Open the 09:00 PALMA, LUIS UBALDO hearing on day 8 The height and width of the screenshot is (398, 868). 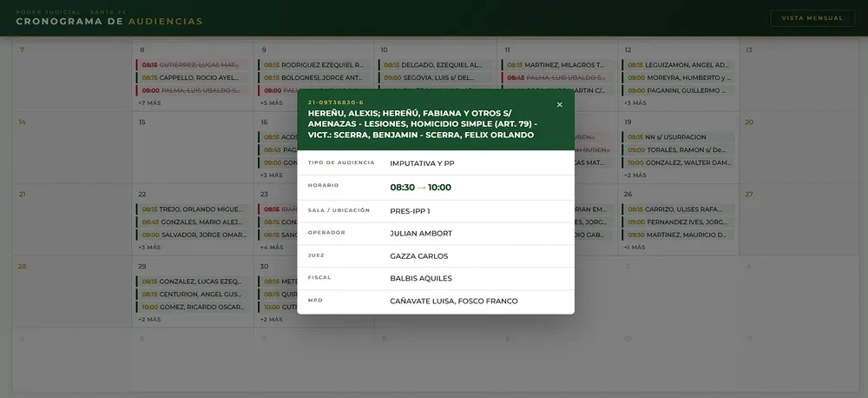click(192, 90)
